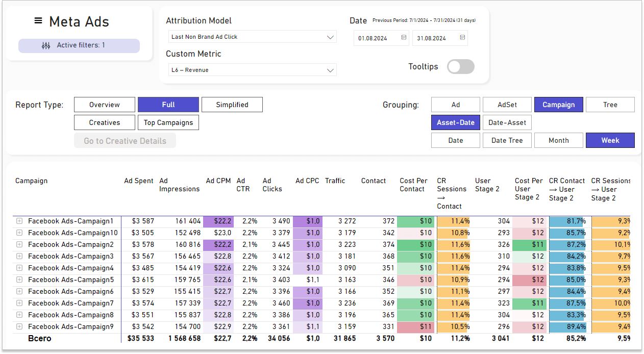Open the Attribution Model dropdown
Viewport: 644px width, 354px height.
330,37
